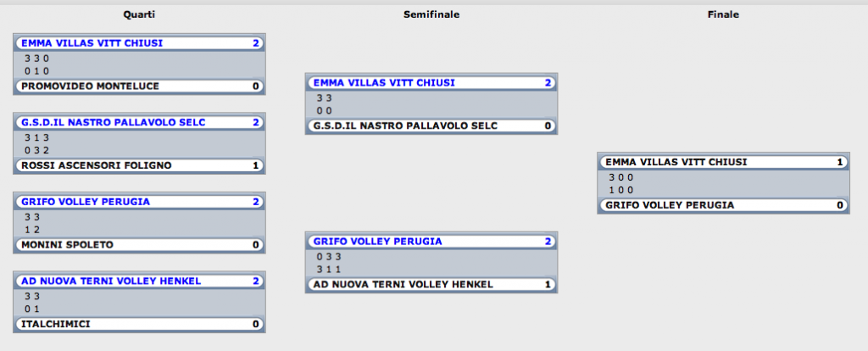
Task: Click GRIFO VOLLEY PERUGIA in the Finale
Action: [724, 205]
